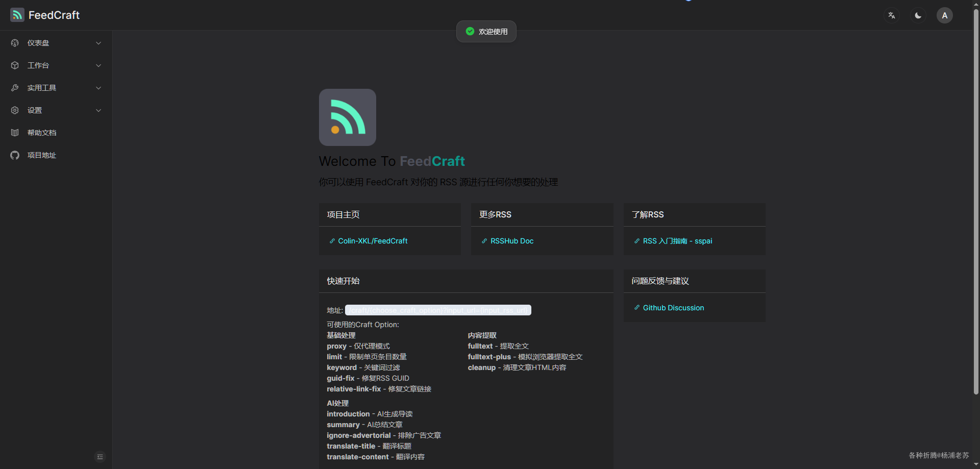Open the 工作台 sidebar menu
The height and width of the screenshot is (469, 980).
tap(56, 65)
